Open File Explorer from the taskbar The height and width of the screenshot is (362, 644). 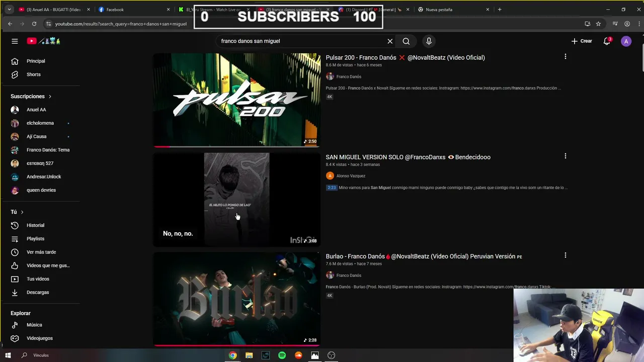pyautogui.click(x=249, y=355)
